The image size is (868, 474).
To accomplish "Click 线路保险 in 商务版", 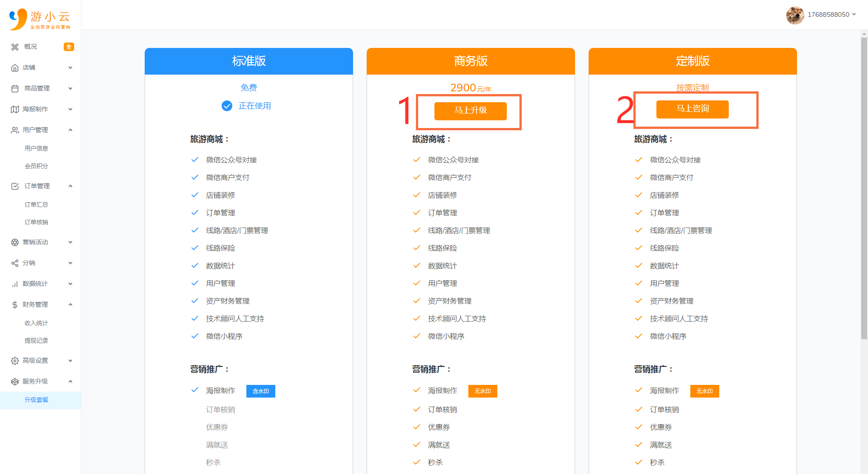I will [x=443, y=248].
